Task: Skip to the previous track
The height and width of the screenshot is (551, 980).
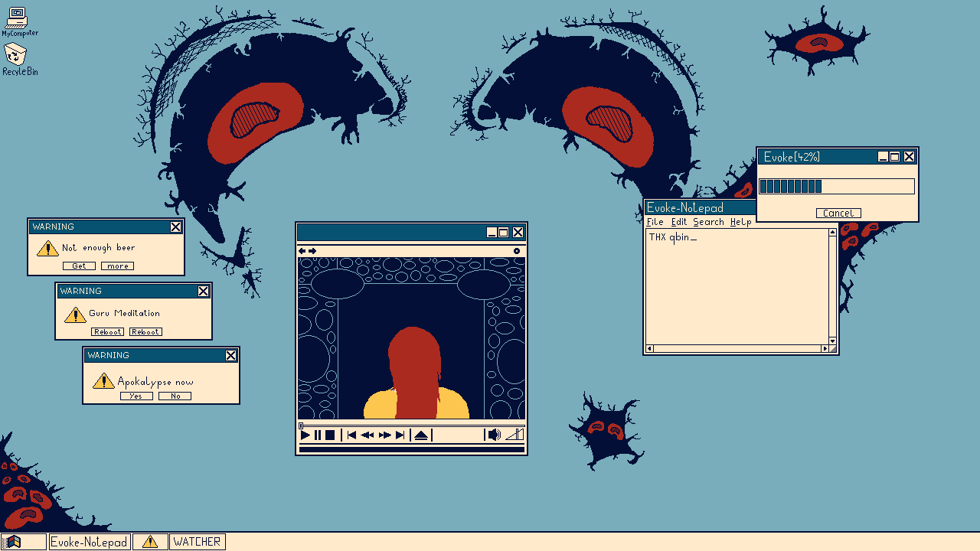Action: click(x=351, y=435)
